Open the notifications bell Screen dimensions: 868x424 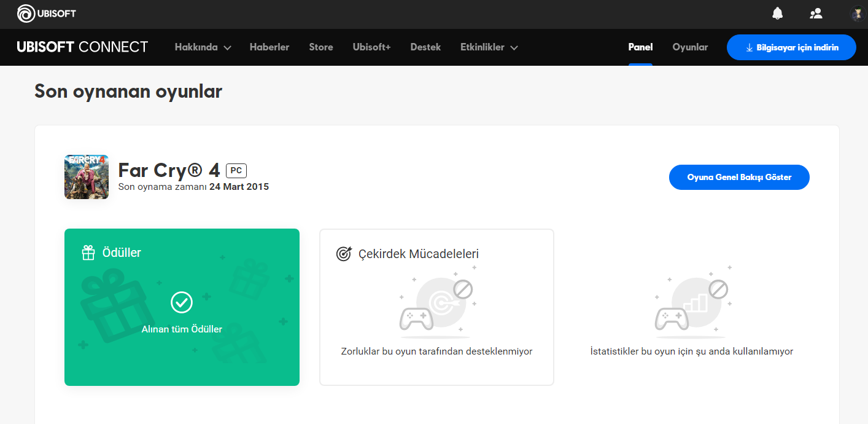coord(777,14)
